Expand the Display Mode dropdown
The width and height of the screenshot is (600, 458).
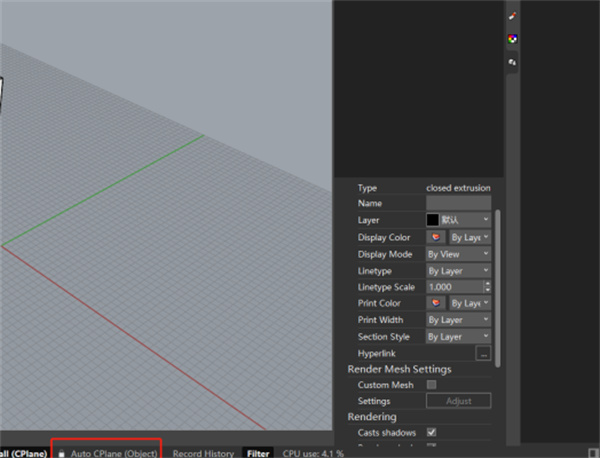[x=459, y=254]
